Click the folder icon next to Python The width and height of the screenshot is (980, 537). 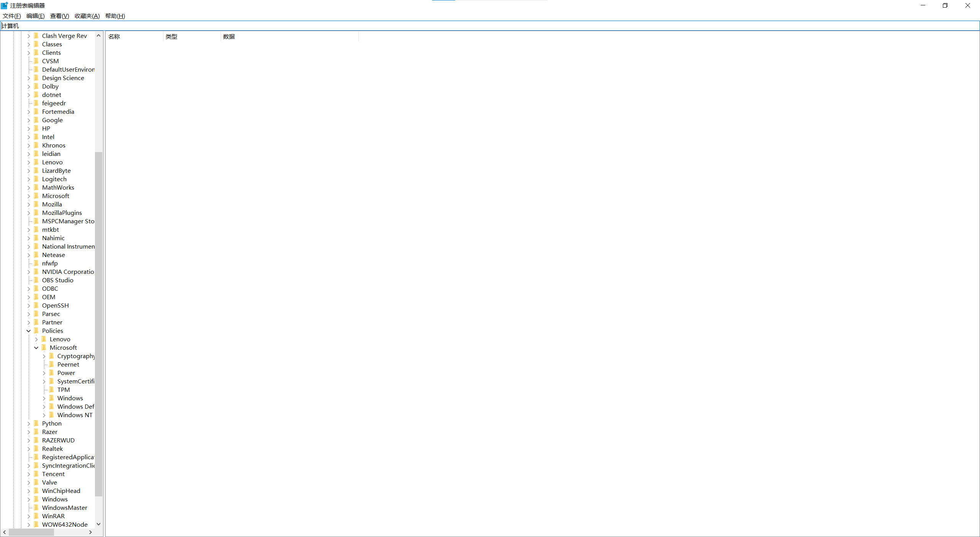coord(36,423)
